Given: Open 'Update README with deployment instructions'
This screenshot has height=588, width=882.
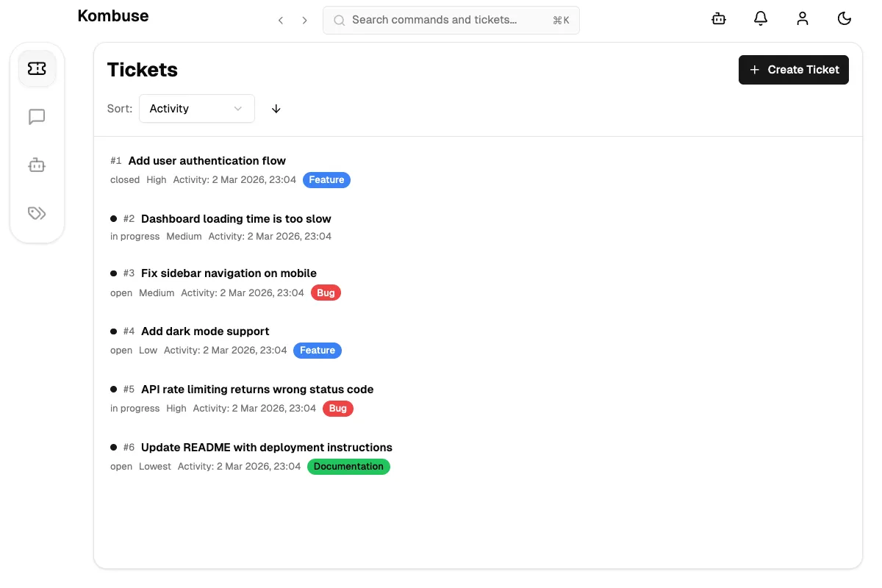Looking at the screenshot, I should pyautogui.click(x=266, y=447).
